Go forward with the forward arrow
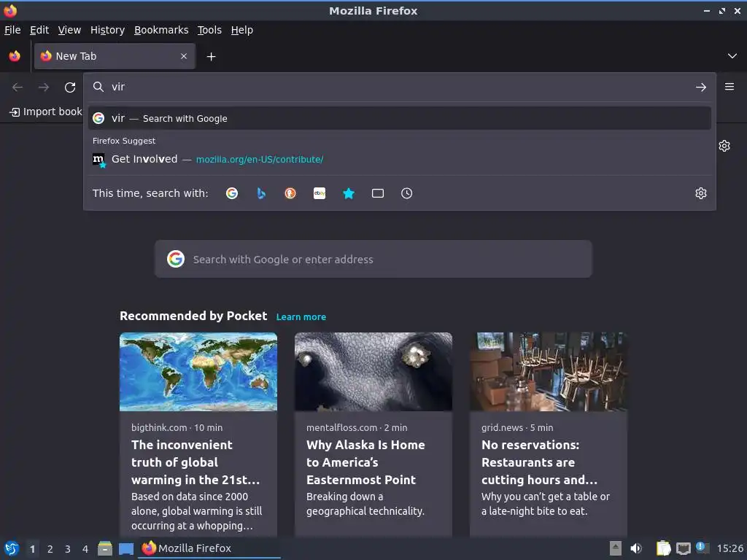This screenshot has width=747, height=560. (44, 87)
